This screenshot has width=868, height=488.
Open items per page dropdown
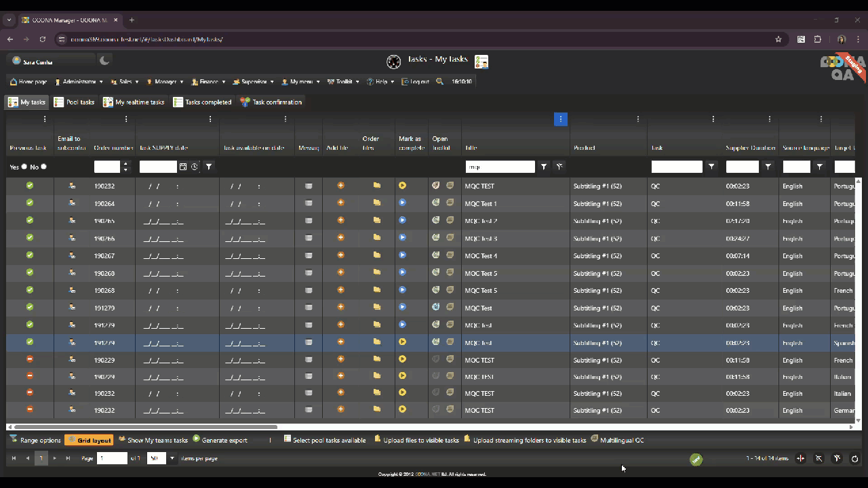click(172, 459)
